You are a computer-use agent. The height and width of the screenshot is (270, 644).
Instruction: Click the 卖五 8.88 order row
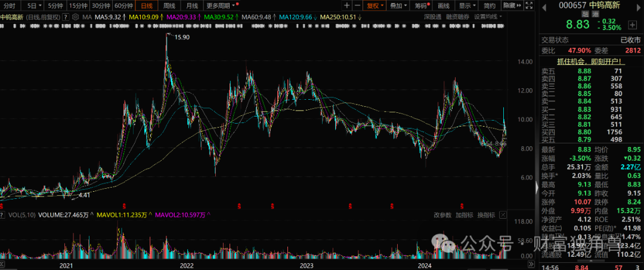click(590, 71)
